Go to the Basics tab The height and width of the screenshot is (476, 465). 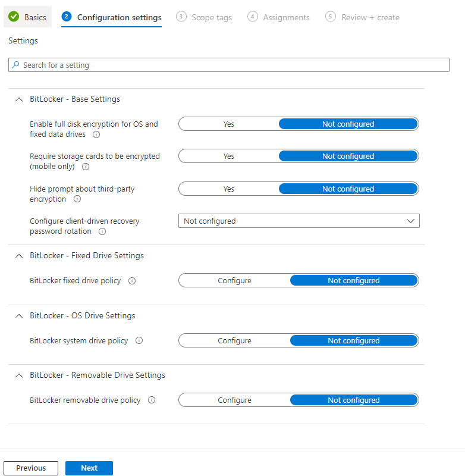[27, 17]
